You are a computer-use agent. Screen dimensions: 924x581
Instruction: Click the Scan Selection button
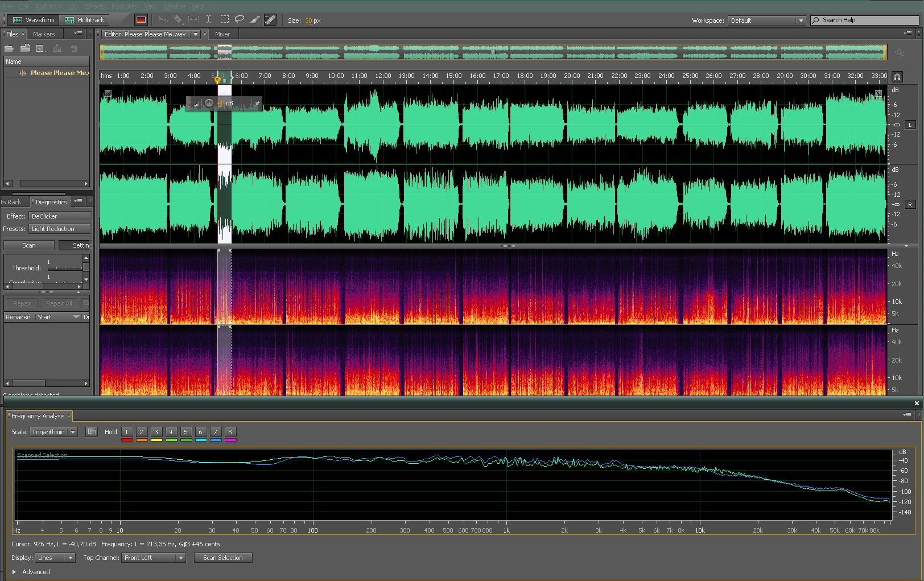point(223,558)
